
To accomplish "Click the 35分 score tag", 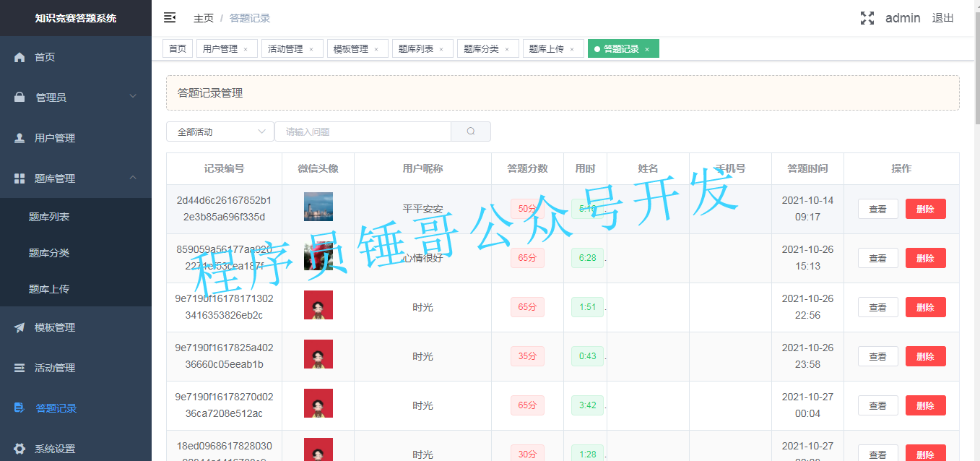I will tap(527, 356).
